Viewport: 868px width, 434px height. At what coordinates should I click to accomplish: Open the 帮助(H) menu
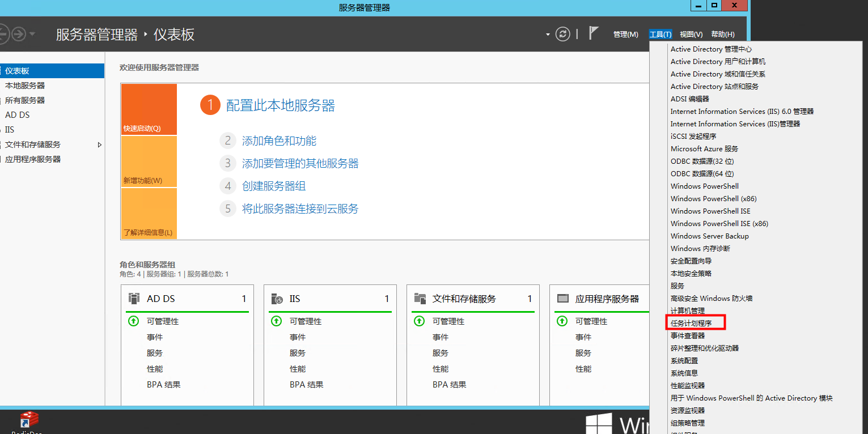[723, 35]
